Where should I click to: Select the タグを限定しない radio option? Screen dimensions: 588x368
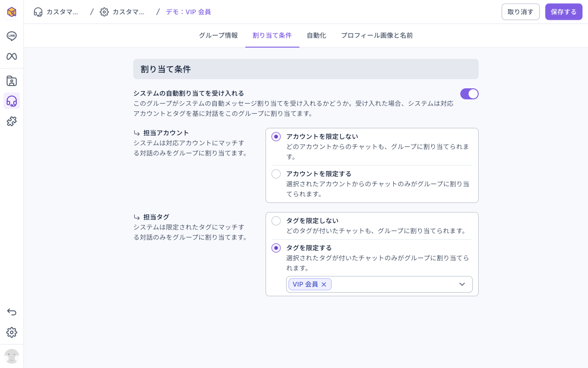pos(276,221)
